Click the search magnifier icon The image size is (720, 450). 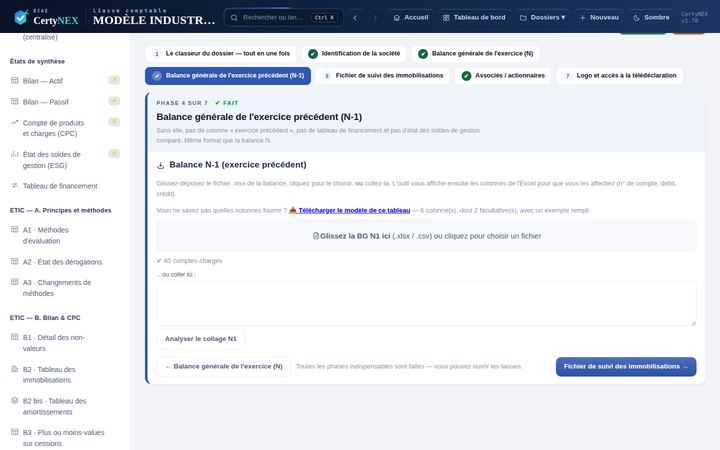pos(234,17)
